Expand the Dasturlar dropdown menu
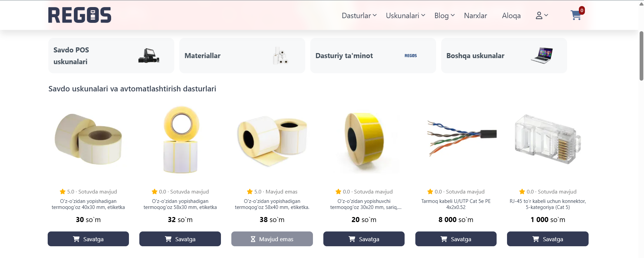The width and height of the screenshot is (644, 258). 359,15
